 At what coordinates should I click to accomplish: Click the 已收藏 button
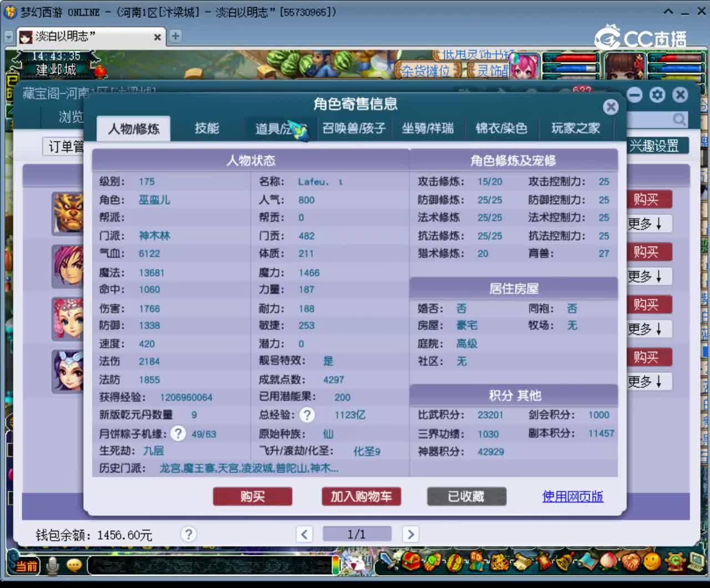pos(466,496)
